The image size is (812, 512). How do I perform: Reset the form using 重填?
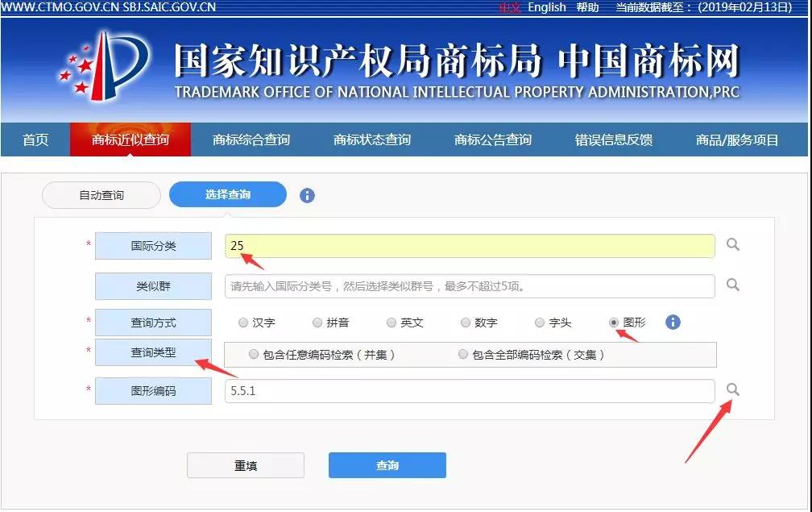point(246,465)
